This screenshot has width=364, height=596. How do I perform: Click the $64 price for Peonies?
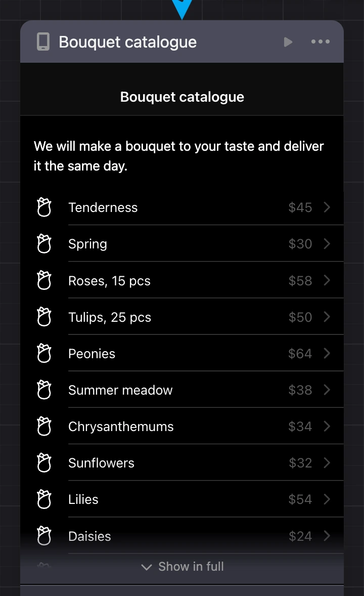point(300,354)
